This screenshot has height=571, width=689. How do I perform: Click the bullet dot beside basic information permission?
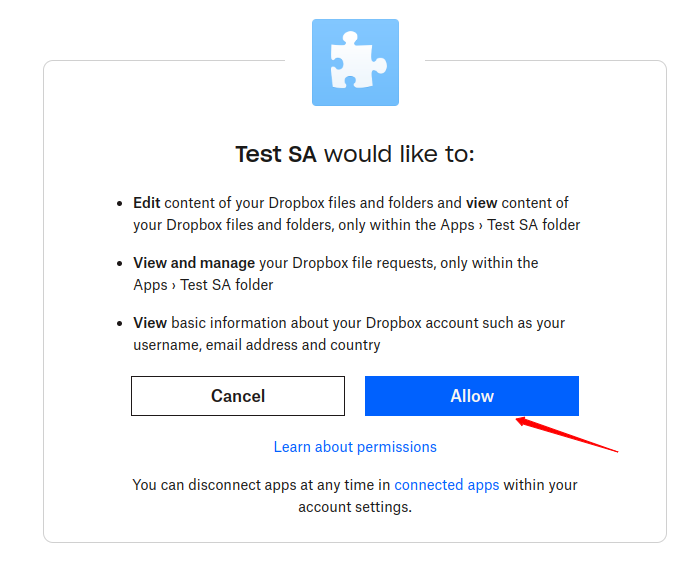120,324
